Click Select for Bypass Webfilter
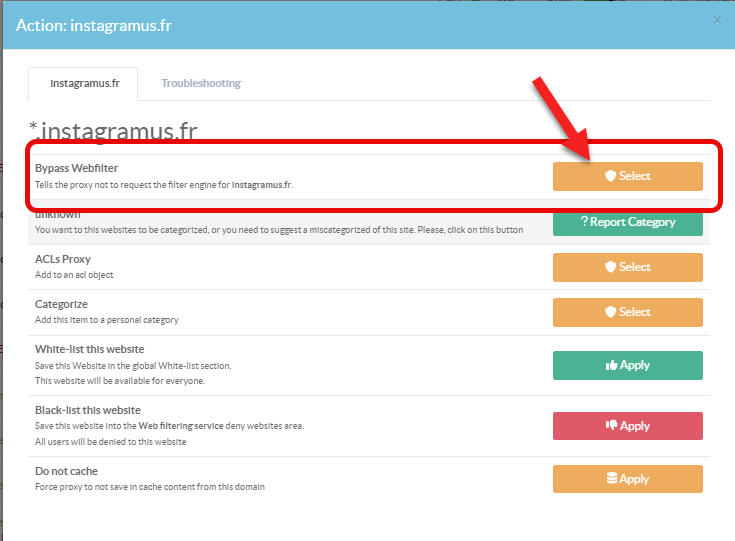The image size is (735, 541). 628,176
